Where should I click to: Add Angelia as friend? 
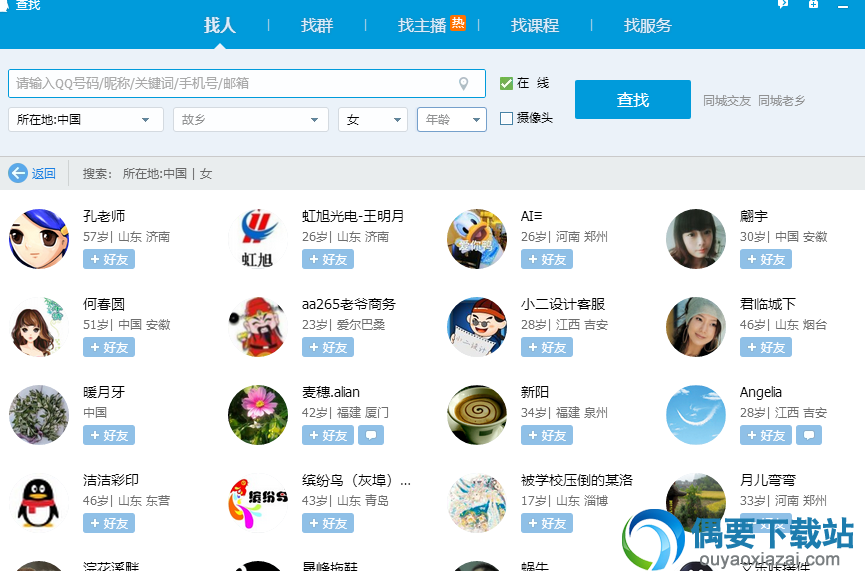[x=766, y=435]
